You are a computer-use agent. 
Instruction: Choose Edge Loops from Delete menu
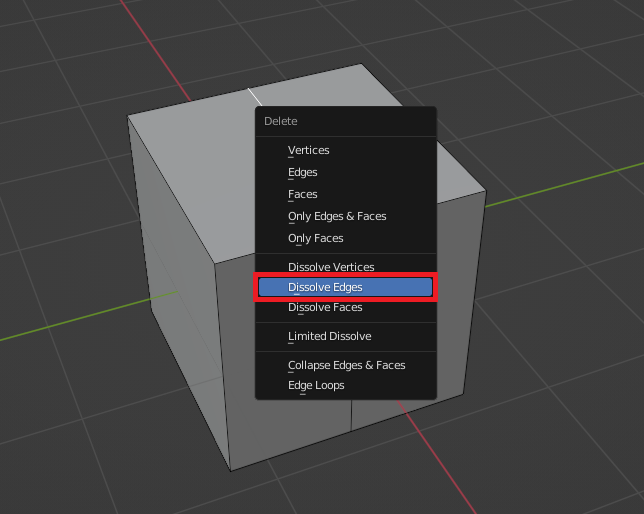345,385
